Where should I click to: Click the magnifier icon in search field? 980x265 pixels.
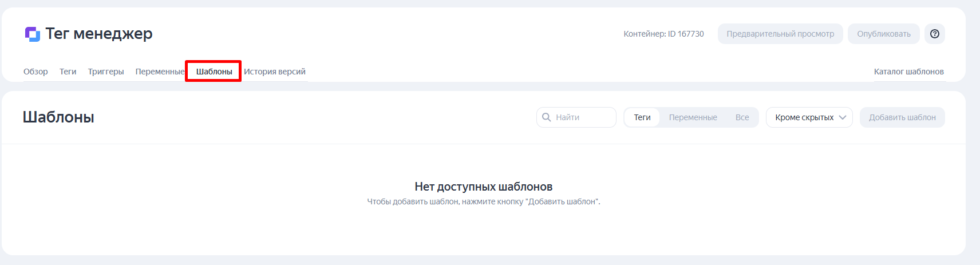tap(546, 117)
